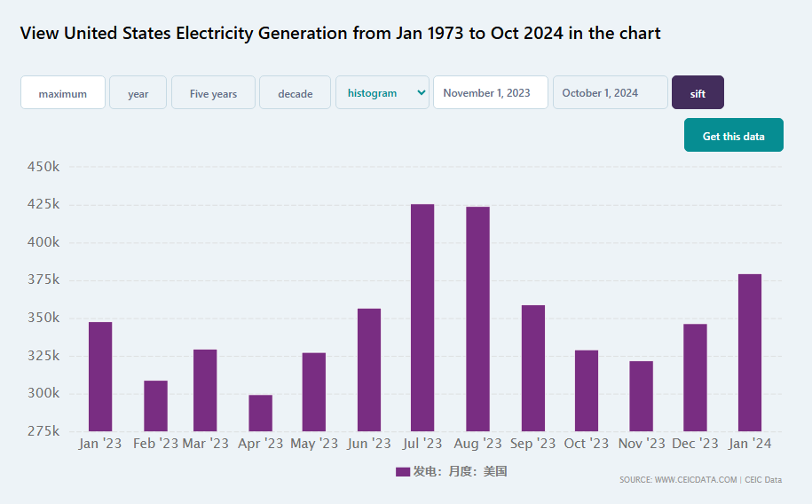Open the histogram chart type dropdown
This screenshot has height=504, width=812.
pos(382,93)
